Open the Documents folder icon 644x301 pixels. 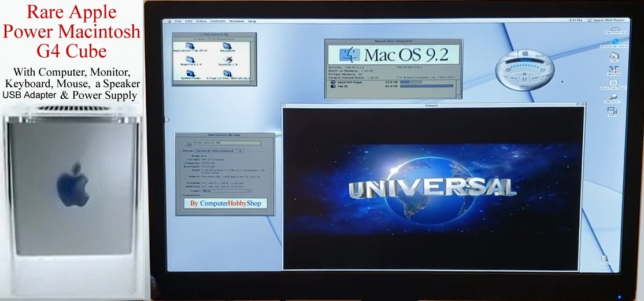tap(227, 46)
